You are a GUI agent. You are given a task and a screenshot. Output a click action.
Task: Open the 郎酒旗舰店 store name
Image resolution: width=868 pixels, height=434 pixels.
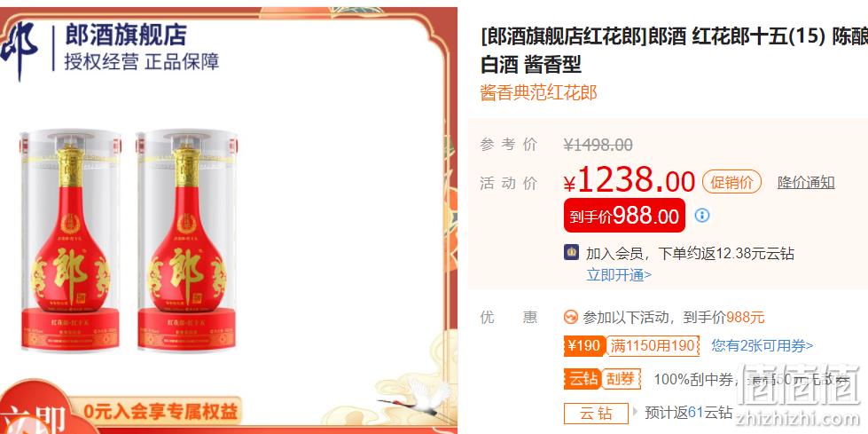[126, 35]
